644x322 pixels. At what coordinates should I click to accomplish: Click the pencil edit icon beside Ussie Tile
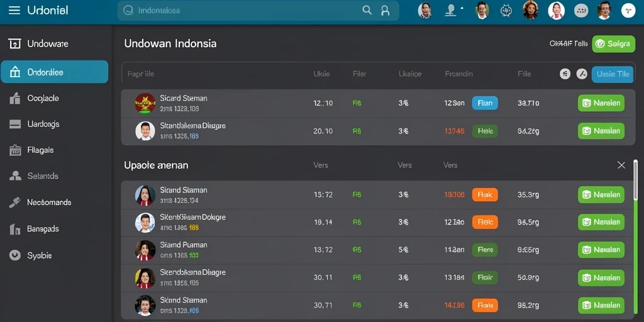coord(581,74)
